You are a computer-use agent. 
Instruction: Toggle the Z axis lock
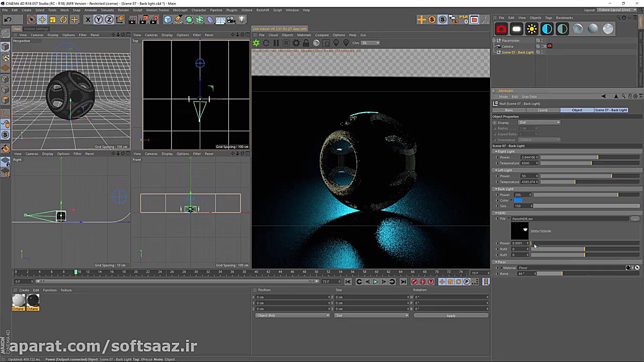click(109, 20)
